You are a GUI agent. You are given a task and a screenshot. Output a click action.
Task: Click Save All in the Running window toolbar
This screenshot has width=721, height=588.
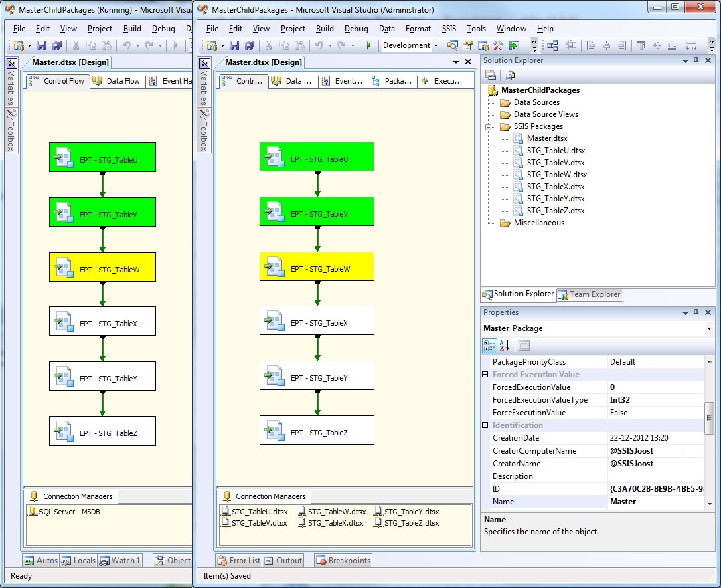click(x=57, y=45)
